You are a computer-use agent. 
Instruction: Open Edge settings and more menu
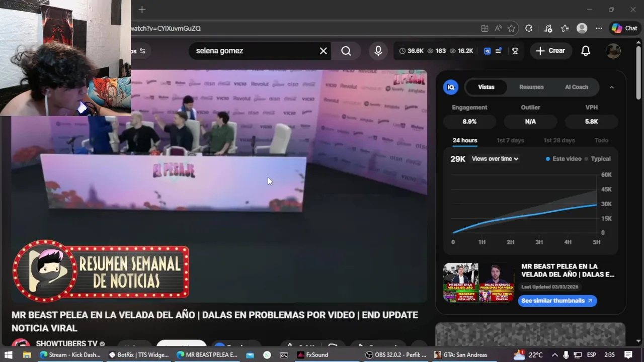[x=599, y=29]
